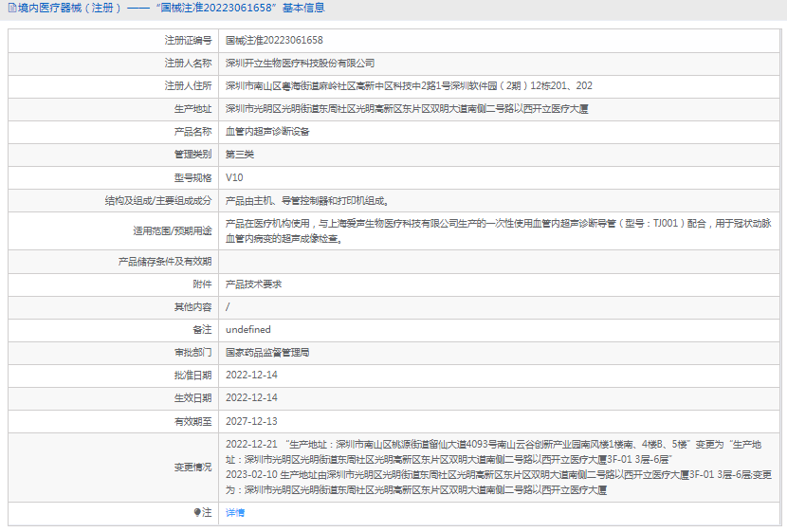
Task: Select registration number 国械注准20223061658 value
Action: tap(274, 40)
